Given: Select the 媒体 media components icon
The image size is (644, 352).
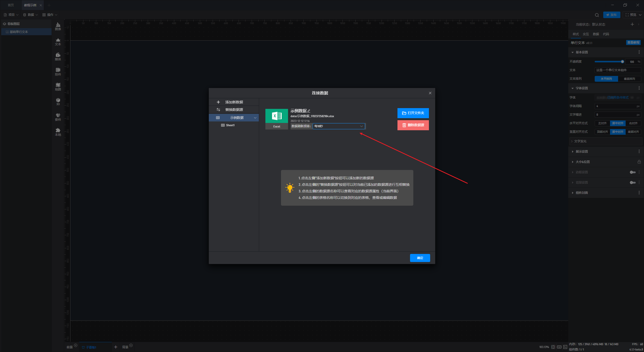Looking at the screenshot, I should [58, 56].
